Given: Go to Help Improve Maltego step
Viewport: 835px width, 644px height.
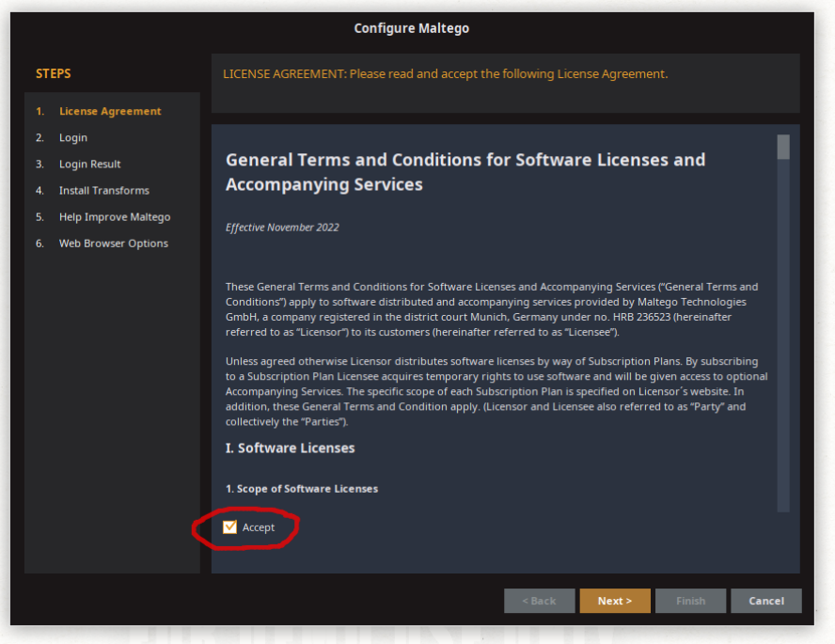Looking at the screenshot, I should coord(115,217).
